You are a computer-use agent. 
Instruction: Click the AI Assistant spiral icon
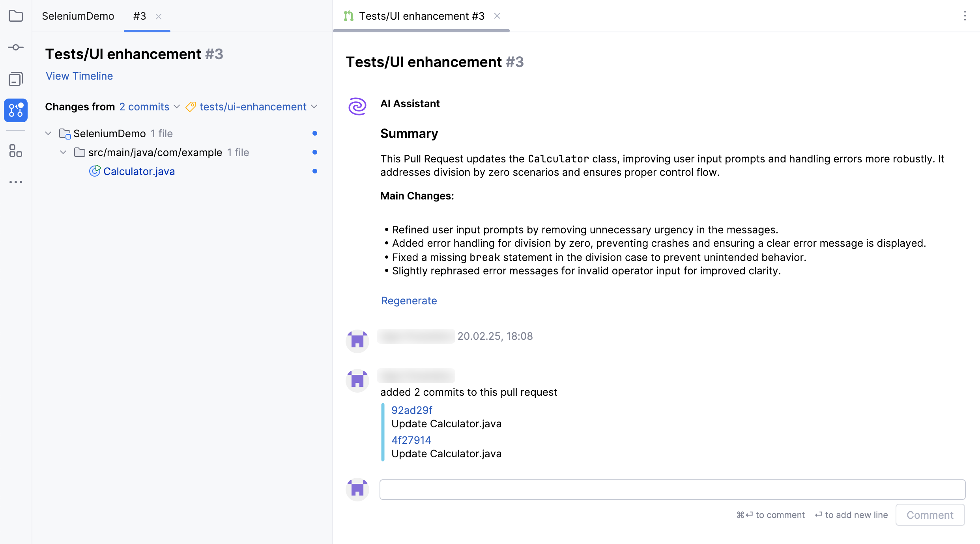[357, 106]
